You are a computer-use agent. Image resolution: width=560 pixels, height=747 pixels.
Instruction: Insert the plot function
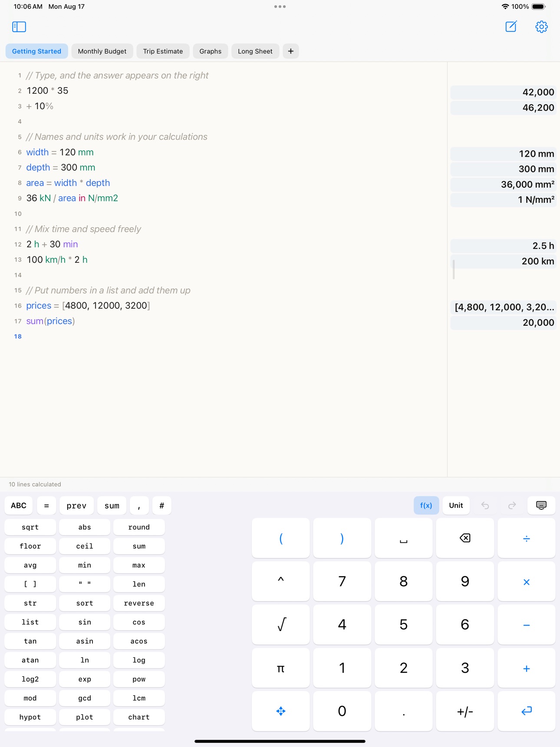point(85,717)
